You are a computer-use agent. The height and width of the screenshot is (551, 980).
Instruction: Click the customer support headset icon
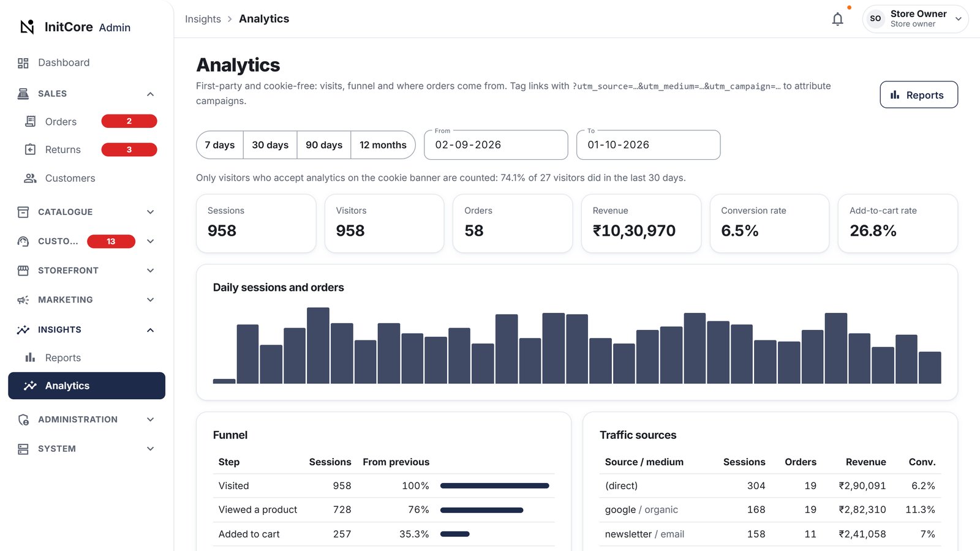23,241
